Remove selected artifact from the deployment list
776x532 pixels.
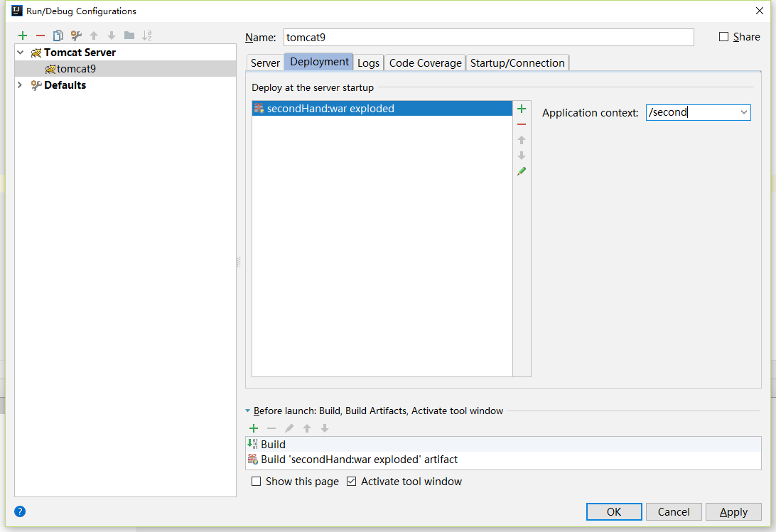point(522,124)
